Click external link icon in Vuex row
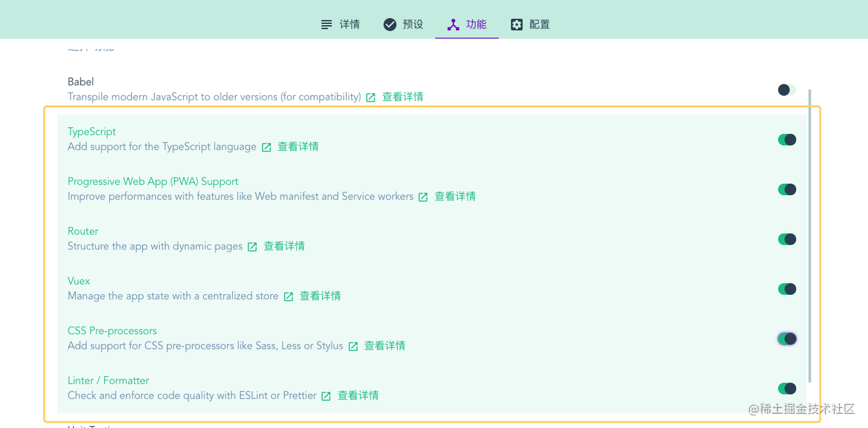Viewport: 868px width, 428px height. [288, 296]
